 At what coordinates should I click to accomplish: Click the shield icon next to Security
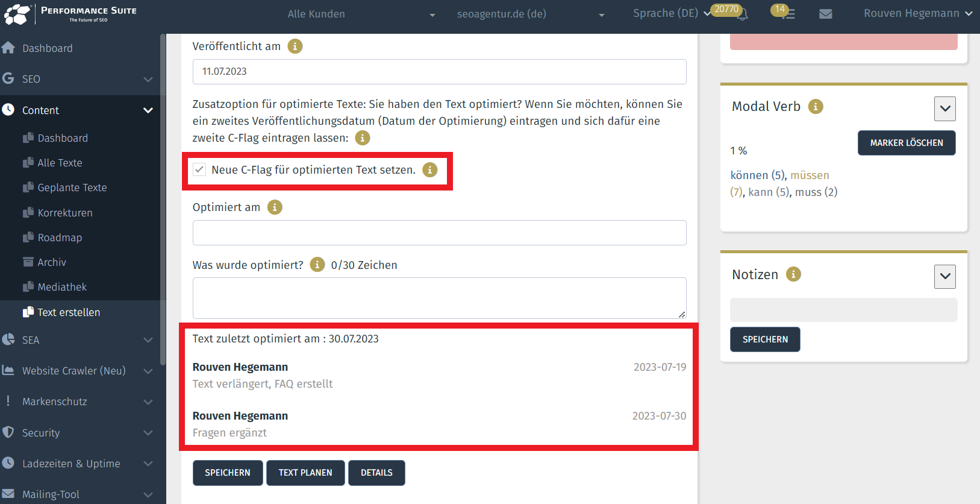8,432
